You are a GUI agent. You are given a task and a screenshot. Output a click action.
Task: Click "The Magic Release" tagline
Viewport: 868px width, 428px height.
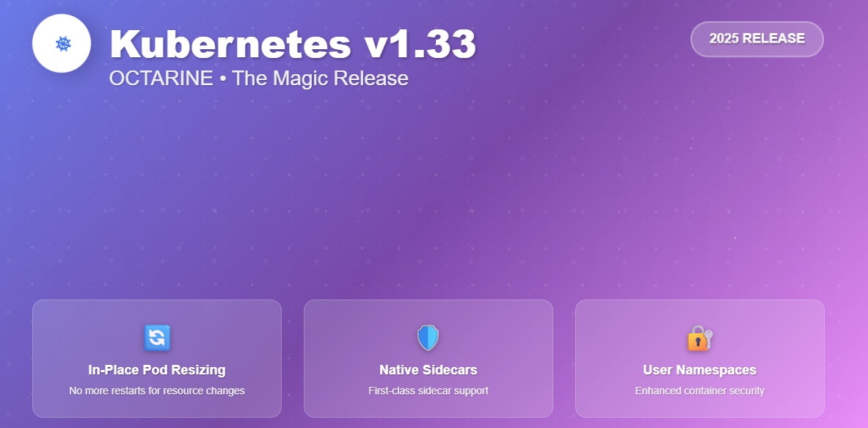point(320,78)
